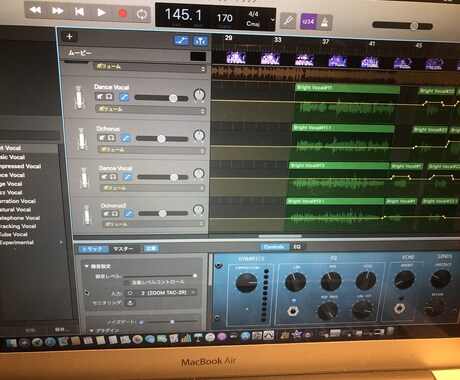Choose Telephone Vocal in the library list

(x=20, y=218)
